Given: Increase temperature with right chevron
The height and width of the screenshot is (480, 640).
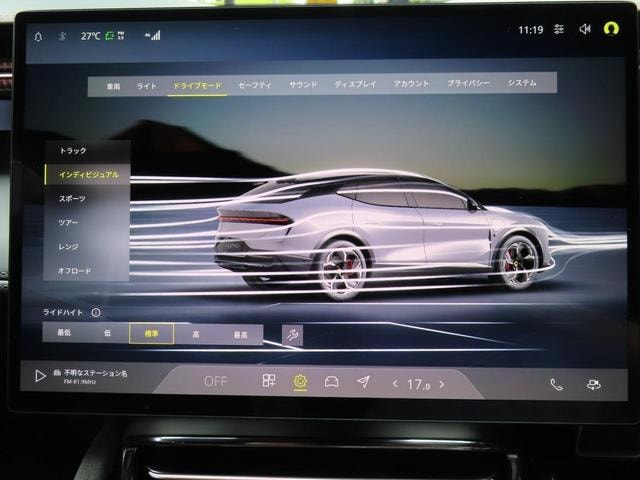Looking at the screenshot, I should [x=442, y=384].
